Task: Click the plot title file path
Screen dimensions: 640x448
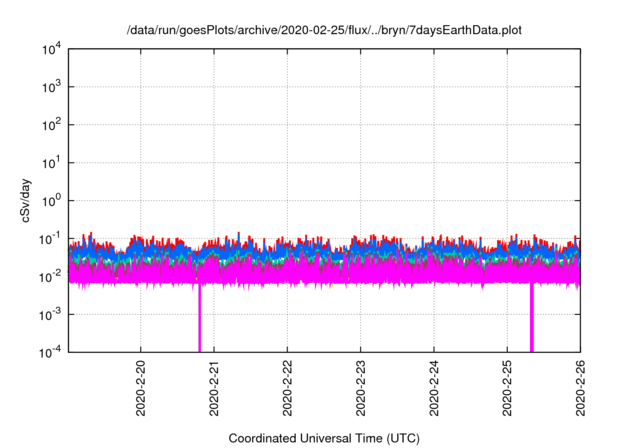Action: [324, 30]
